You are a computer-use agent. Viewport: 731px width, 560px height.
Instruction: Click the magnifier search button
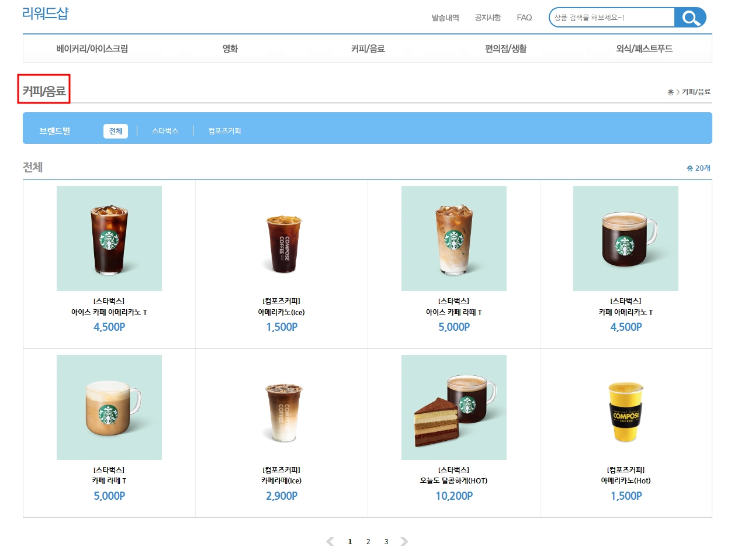(690, 18)
